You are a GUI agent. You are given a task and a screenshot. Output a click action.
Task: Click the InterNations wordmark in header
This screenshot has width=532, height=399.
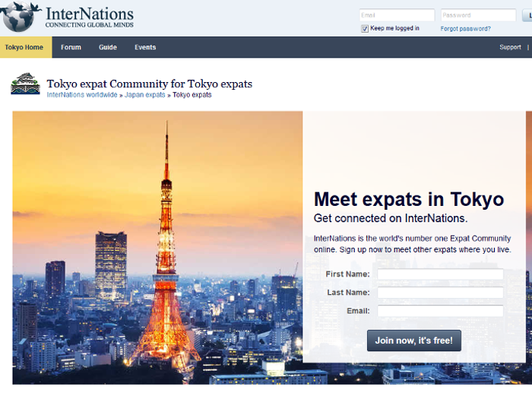[89, 14]
